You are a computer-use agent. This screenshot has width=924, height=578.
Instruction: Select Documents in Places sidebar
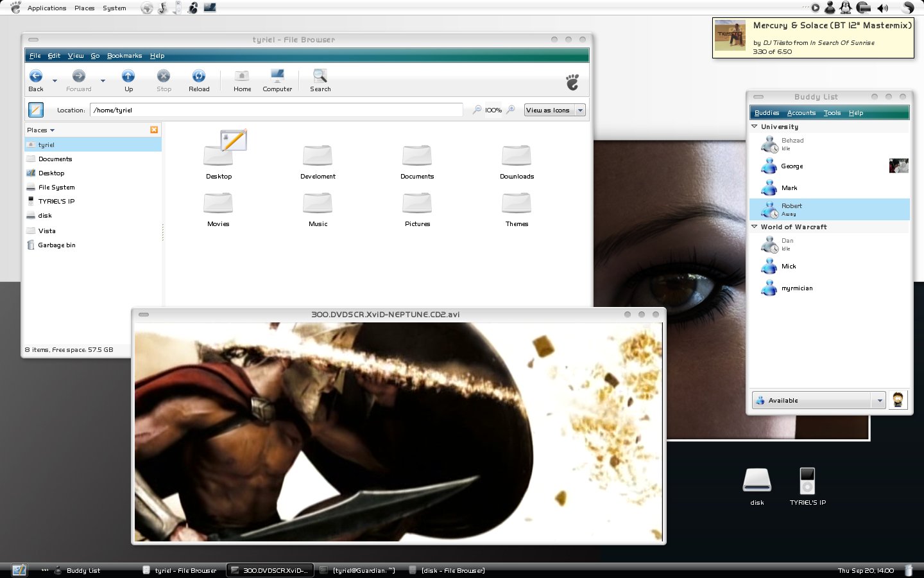click(x=93, y=159)
